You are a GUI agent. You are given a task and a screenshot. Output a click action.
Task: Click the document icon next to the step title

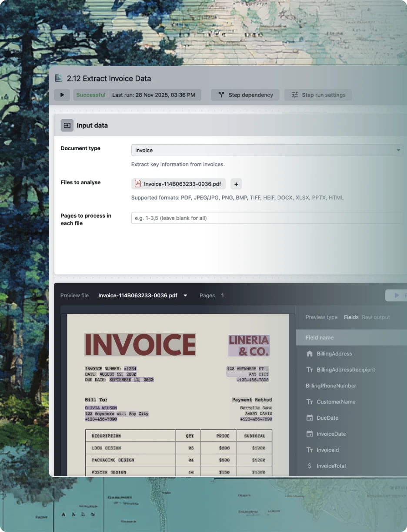pyautogui.click(x=59, y=78)
